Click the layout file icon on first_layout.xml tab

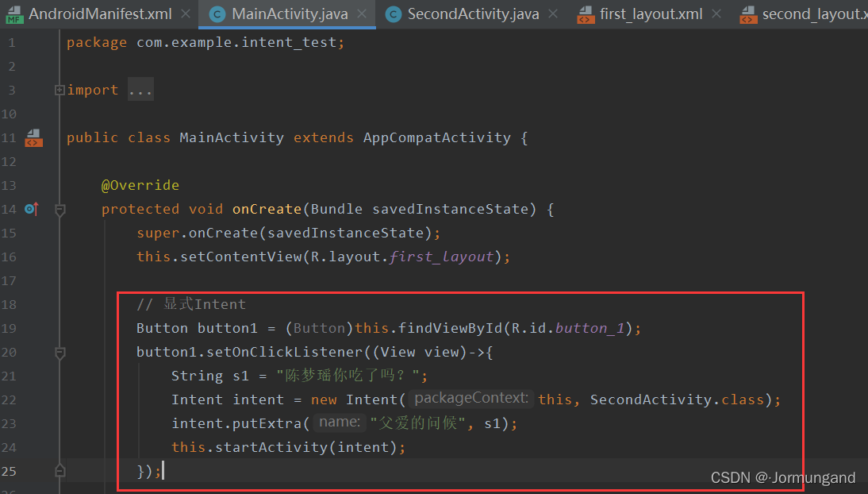pyautogui.click(x=586, y=14)
